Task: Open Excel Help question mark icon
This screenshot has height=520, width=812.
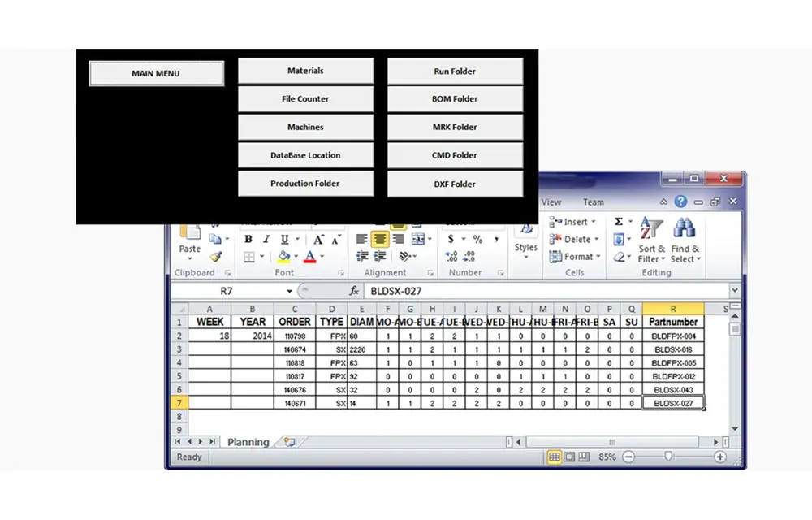Action: point(680,201)
